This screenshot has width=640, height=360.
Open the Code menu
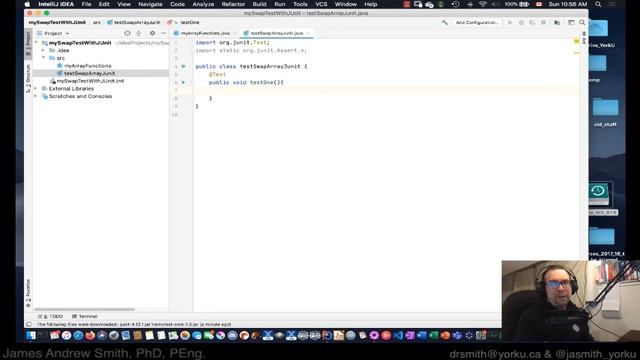coord(177,4)
